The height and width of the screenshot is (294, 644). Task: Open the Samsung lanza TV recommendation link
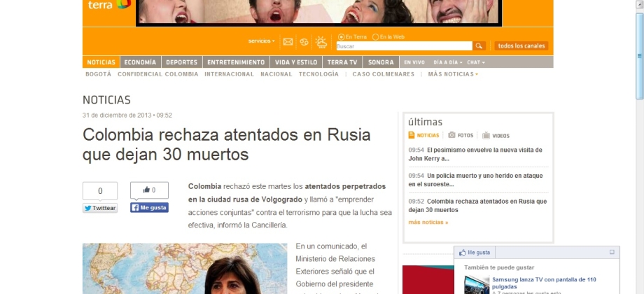pos(544,283)
